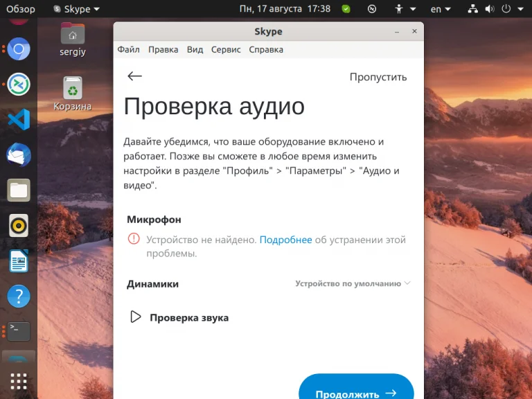
Task: Open the Сервис menu
Action: point(226,50)
